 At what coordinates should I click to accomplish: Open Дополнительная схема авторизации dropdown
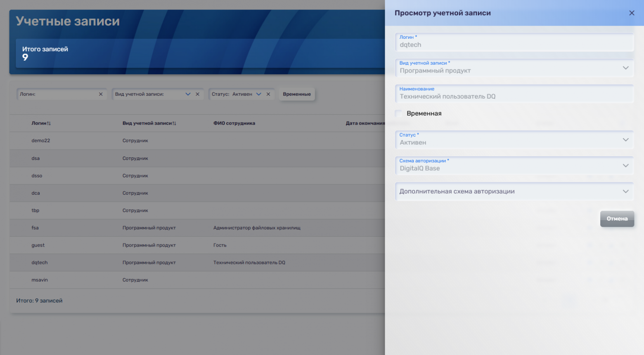point(625,192)
